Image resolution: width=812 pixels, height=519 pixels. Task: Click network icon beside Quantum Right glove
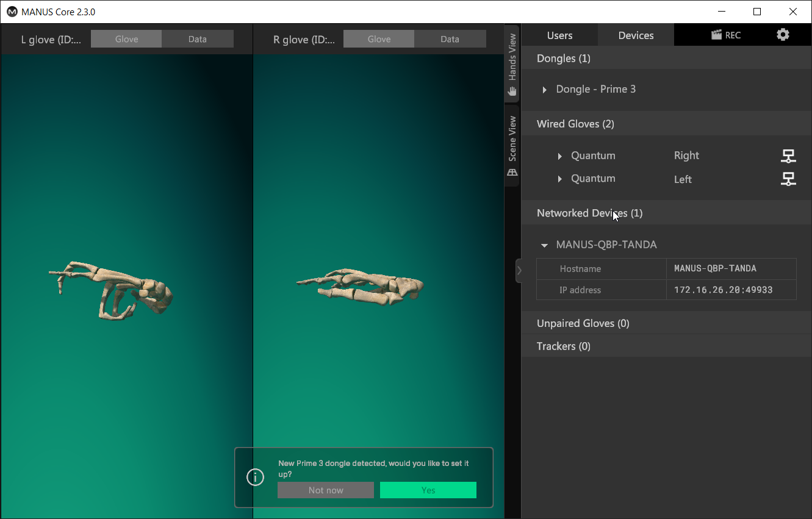pyautogui.click(x=788, y=156)
